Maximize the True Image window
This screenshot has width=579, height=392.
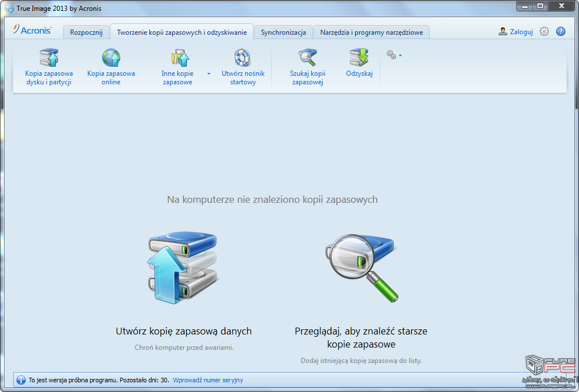pyautogui.click(x=540, y=6)
